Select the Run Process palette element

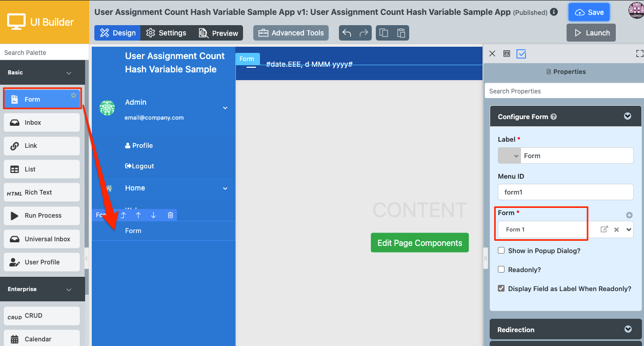click(42, 216)
